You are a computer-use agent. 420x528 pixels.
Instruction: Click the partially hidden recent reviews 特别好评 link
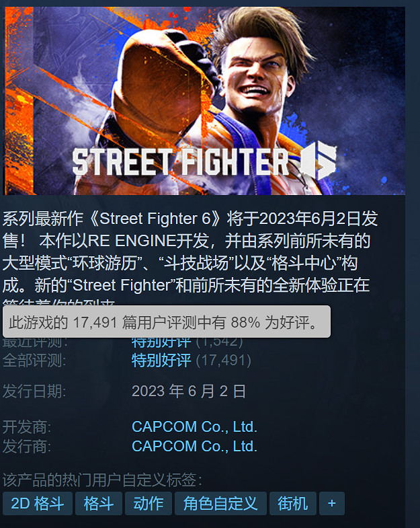[x=161, y=343]
